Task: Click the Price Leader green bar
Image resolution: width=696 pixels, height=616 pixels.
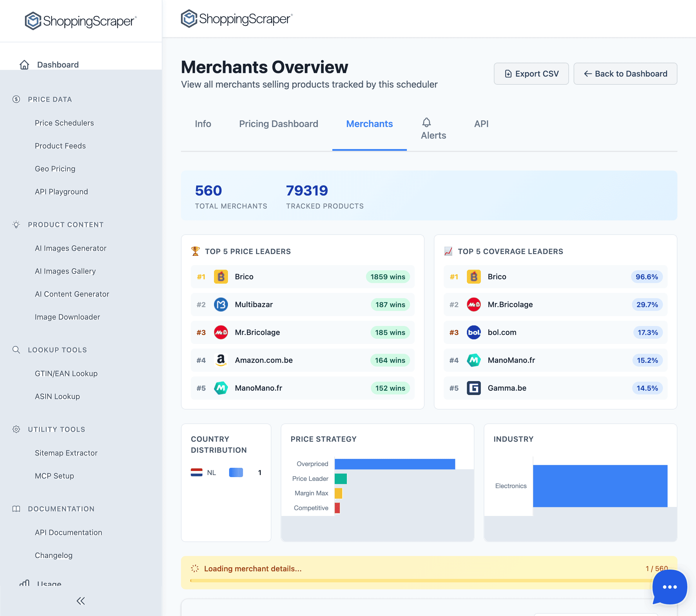Action: [341, 479]
